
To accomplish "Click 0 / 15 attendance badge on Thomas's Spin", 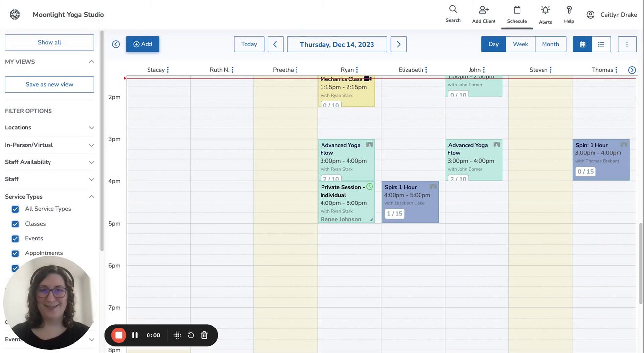I will [586, 171].
